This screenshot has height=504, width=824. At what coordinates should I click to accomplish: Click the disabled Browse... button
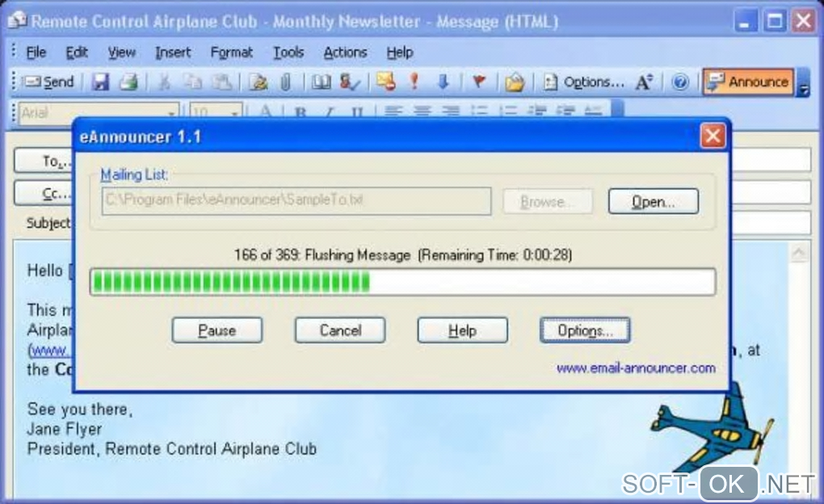(548, 201)
